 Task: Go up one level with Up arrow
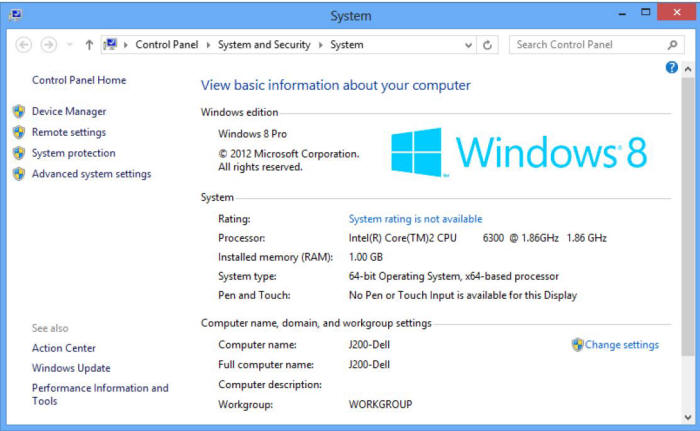(x=89, y=45)
